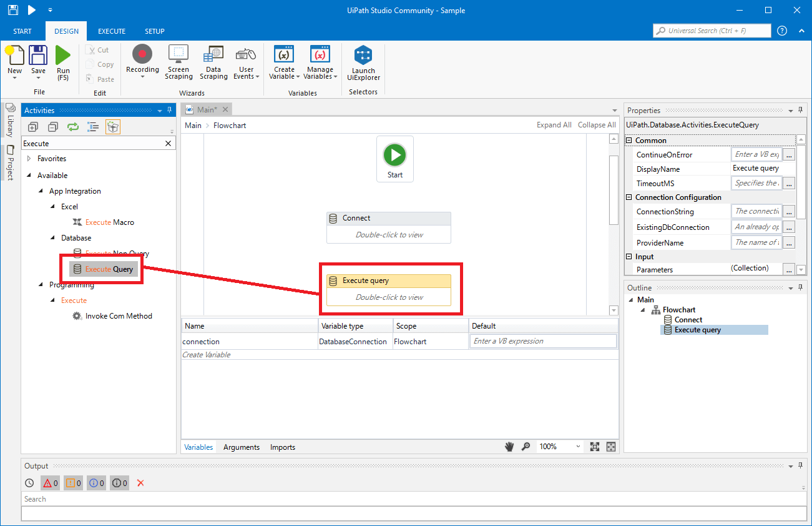Toggle the info filter in Output

point(96,483)
